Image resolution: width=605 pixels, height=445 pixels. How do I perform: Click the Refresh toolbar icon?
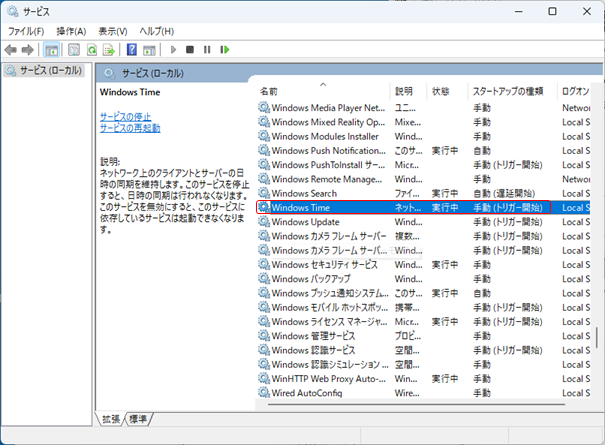point(92,49)
